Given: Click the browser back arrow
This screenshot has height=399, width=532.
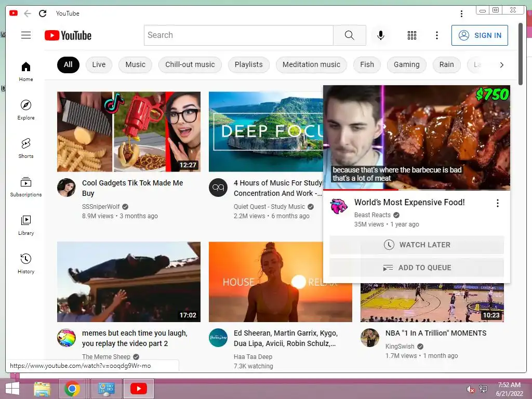Looking at the screenshot, I should pyautogui.click(x=28, y=13).
